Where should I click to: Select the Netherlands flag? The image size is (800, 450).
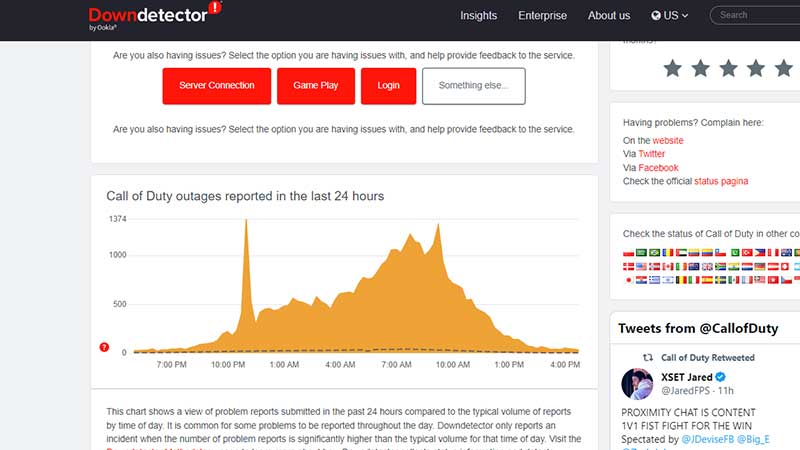pos(747,266)
